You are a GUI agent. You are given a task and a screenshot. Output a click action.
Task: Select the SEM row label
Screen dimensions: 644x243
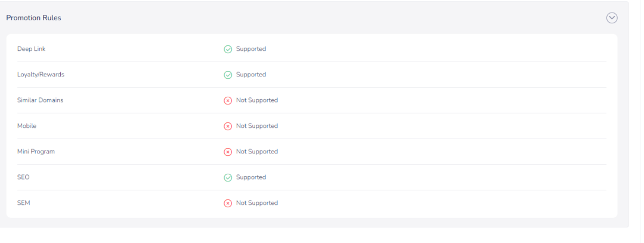23,203
